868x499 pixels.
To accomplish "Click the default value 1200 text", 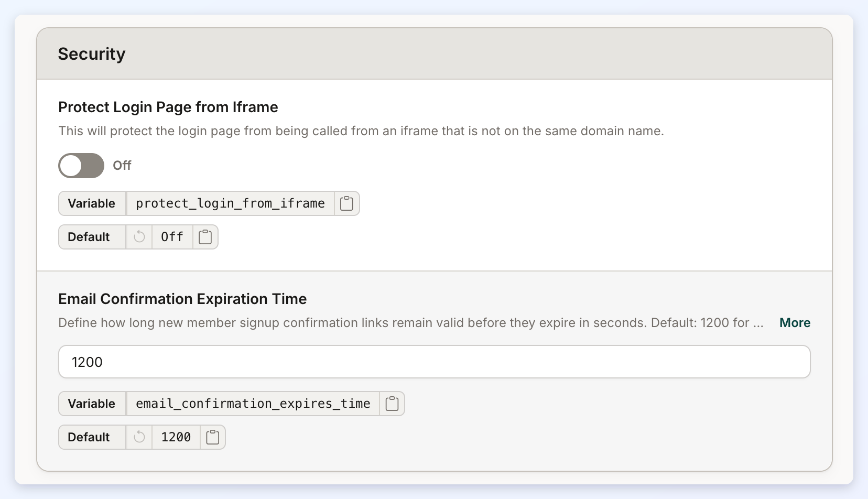I will click(x=176, y=437).
